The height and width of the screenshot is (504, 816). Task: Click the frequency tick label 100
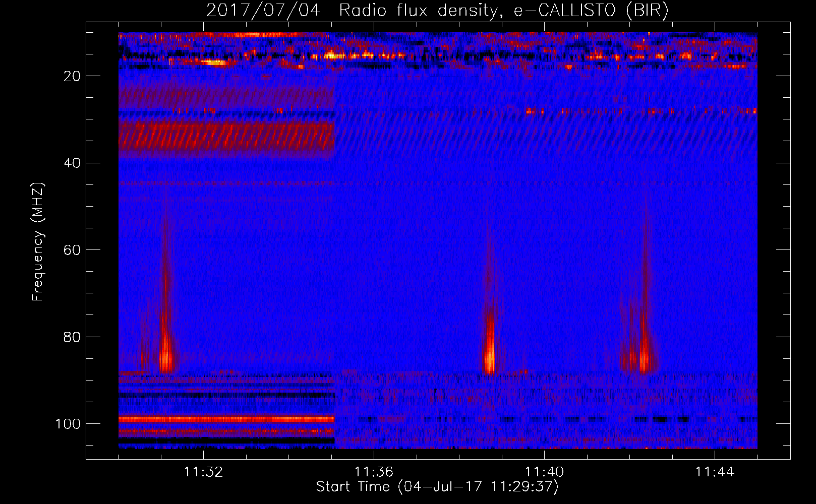click(68, 424)
